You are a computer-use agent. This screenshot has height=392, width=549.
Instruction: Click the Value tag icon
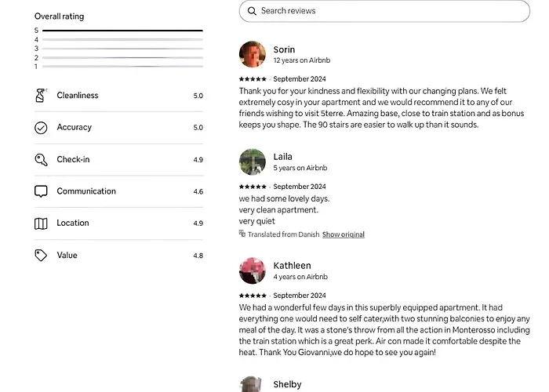point(41,256)
